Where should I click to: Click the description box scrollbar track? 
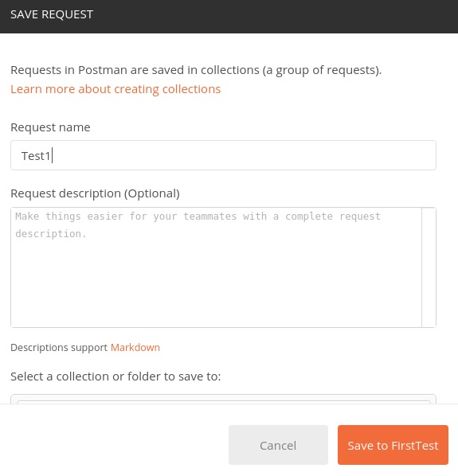click(x=429, y=267)
